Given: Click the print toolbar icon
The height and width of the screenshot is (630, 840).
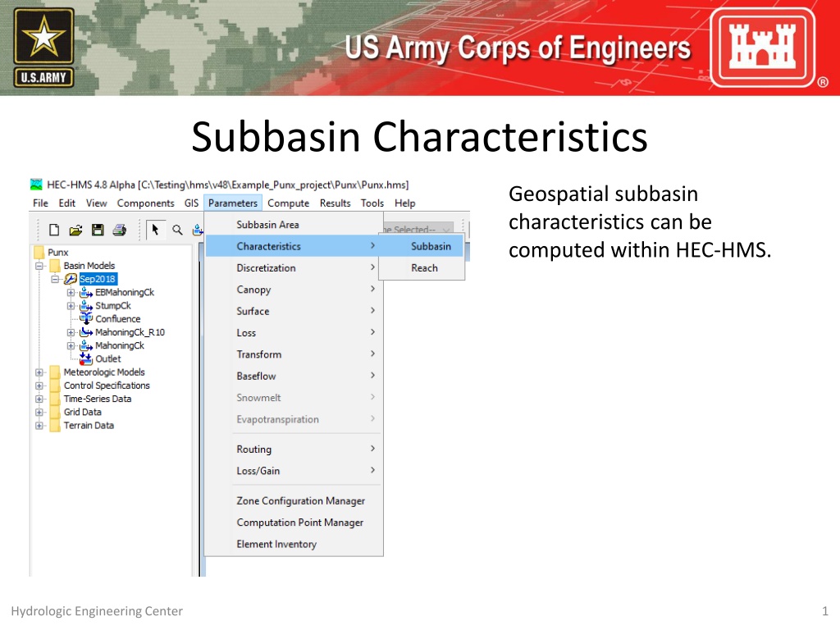Looking at the screenshot, I should point(120,230).
